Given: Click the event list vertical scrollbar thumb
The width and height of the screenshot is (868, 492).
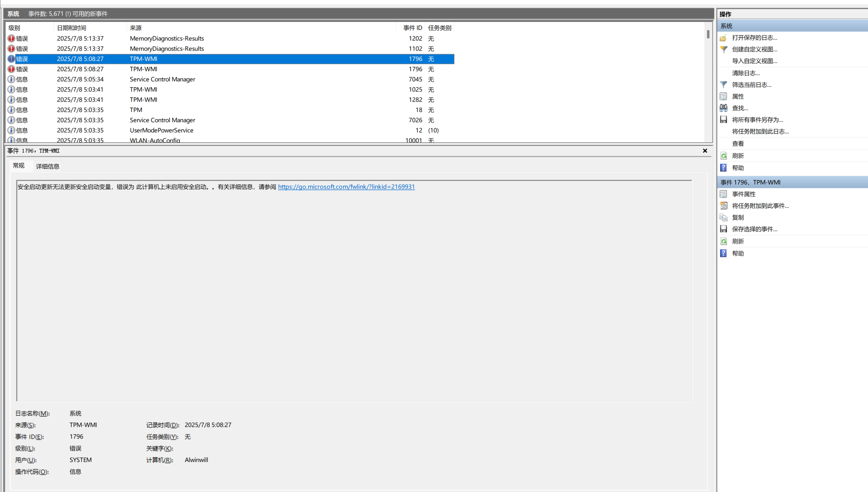Looking at the screenshot, I should 708,34.
